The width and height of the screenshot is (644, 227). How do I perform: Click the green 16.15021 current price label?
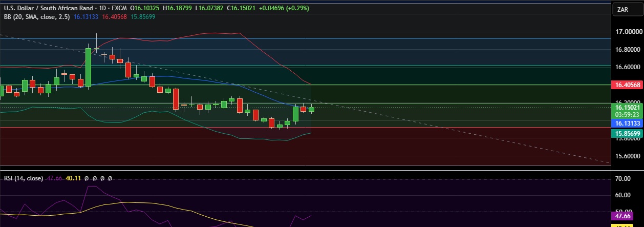point(628,107)
